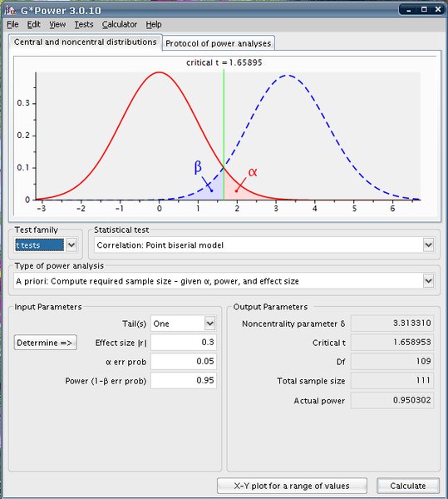Click the Calculate button
This screenshot has height=499, width=448.
pos(408,486)
